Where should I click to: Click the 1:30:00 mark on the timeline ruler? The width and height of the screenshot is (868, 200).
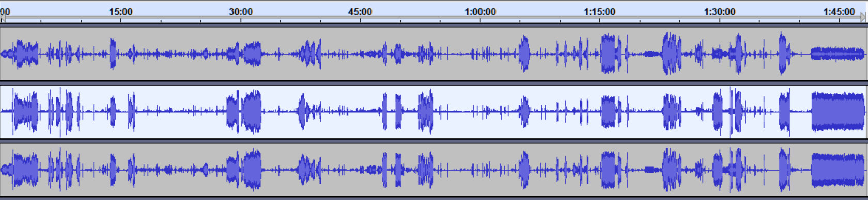click(720, 11)
